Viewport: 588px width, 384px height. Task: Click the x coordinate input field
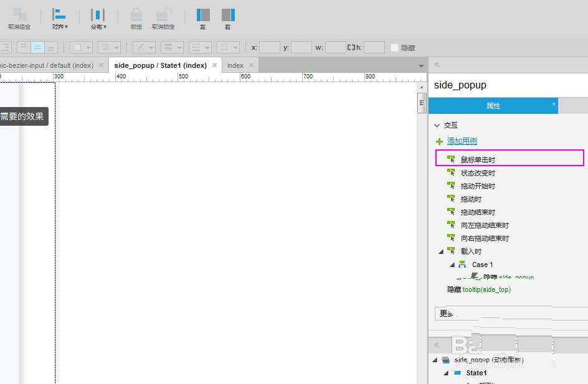tap(270, 47)
